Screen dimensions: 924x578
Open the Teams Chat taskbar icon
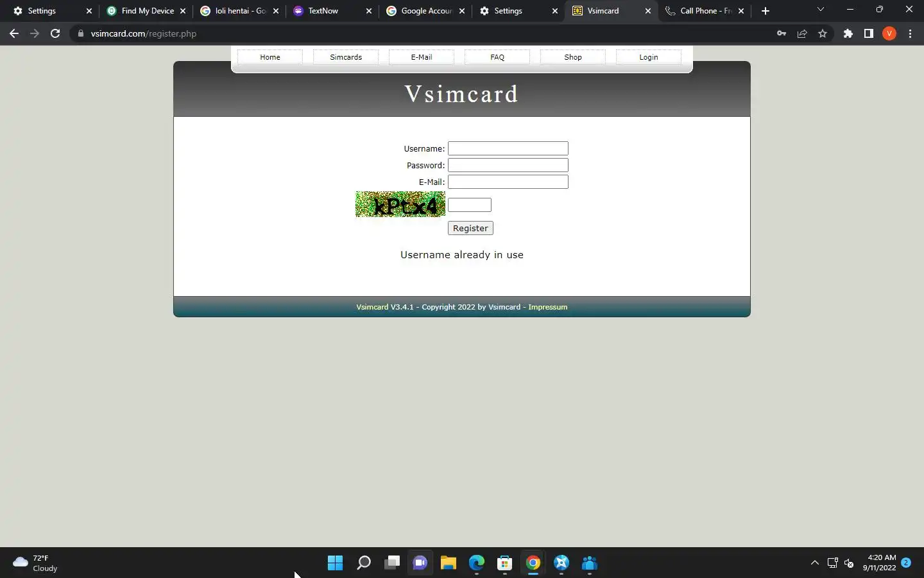(420, 563)
